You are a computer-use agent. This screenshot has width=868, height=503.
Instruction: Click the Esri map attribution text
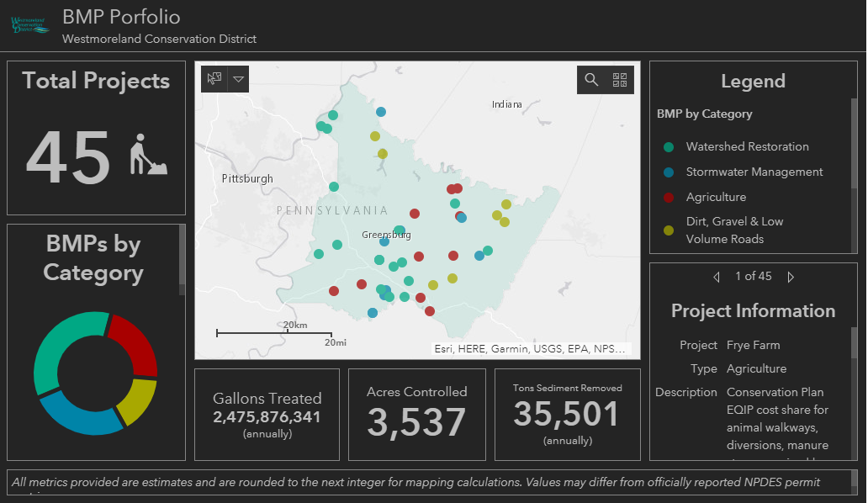[530, 348]
